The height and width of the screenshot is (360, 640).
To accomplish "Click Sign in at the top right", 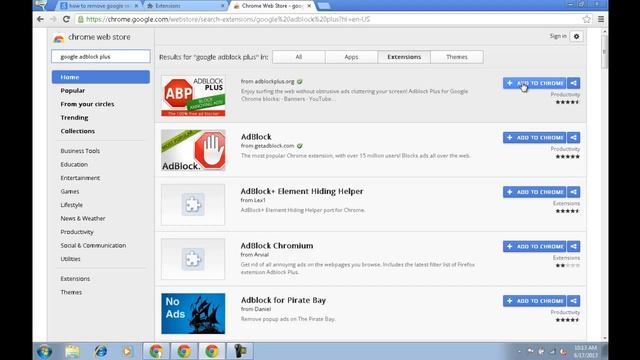I will pos(558,36).
